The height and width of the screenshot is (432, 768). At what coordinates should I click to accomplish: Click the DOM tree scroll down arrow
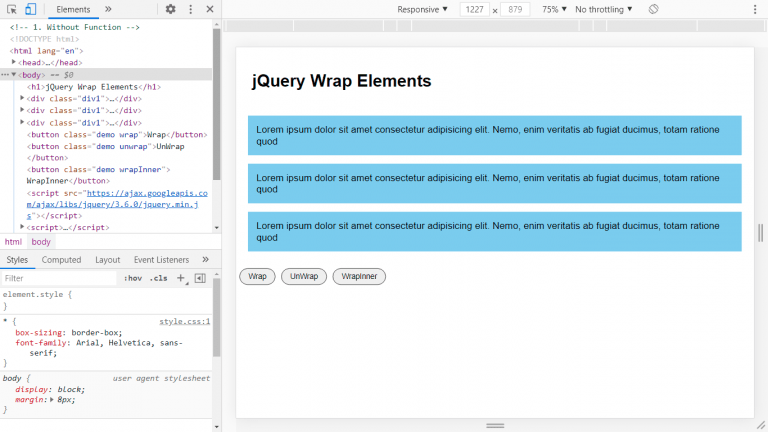[x=216, y=228]
